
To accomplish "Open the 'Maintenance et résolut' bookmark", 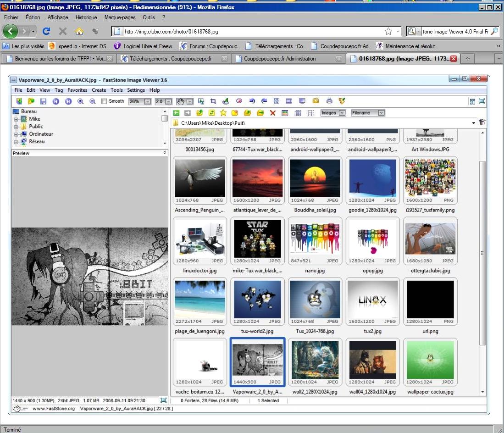I will [x=407, y=46].
